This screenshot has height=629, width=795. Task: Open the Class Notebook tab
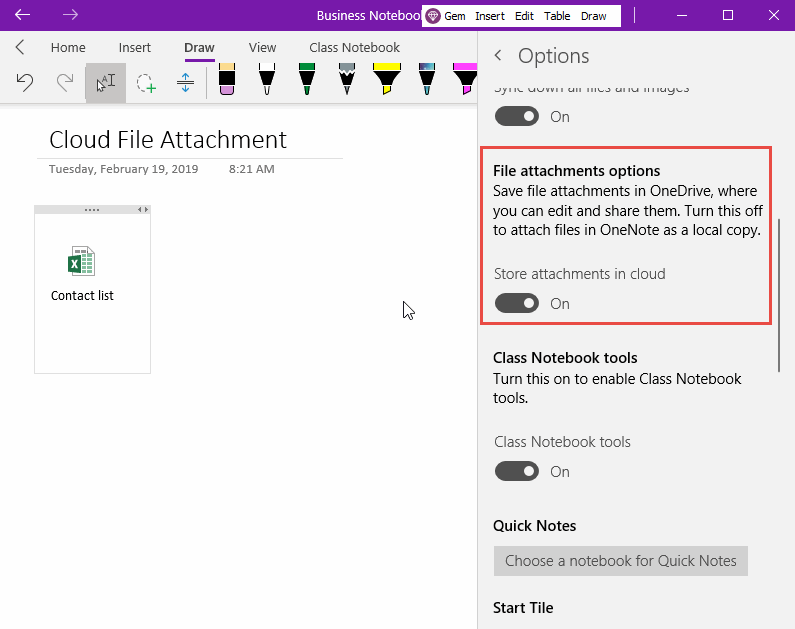pos(354,48)
